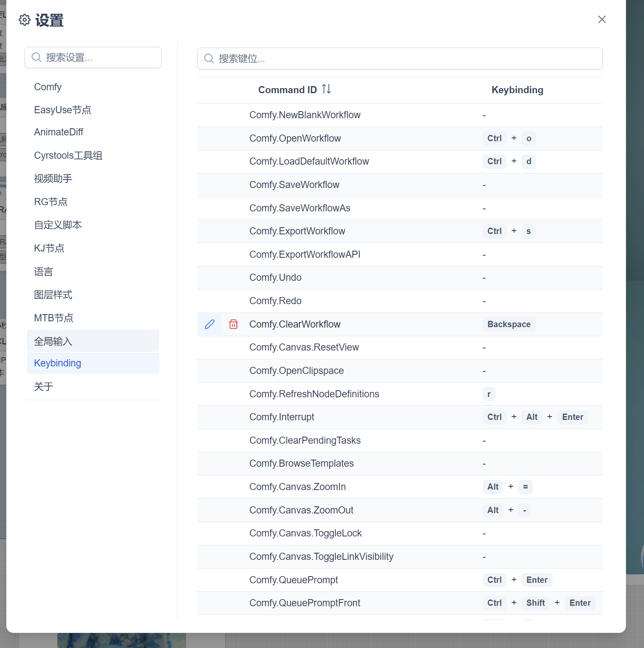This screenshot has width=644, height=648.
Task: Click the magnifier icon in the settings search box
Action: (36, 57)
